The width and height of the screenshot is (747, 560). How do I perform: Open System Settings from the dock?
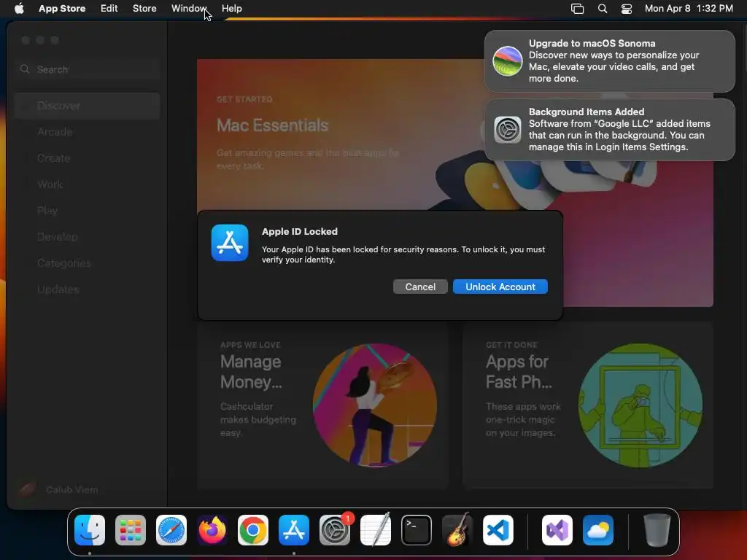tap(334, 530)
